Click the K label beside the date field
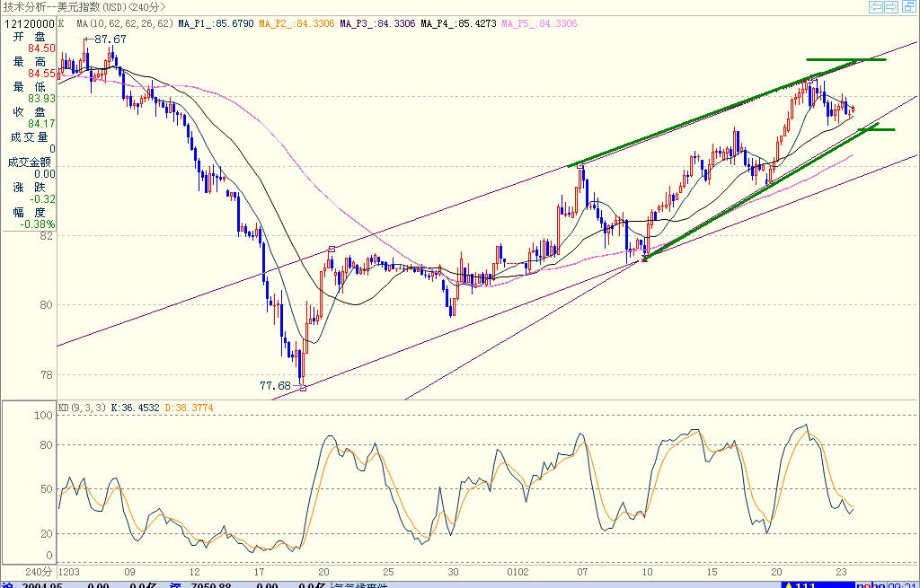The width and height of the screenshot is (920, 588). 62,24
